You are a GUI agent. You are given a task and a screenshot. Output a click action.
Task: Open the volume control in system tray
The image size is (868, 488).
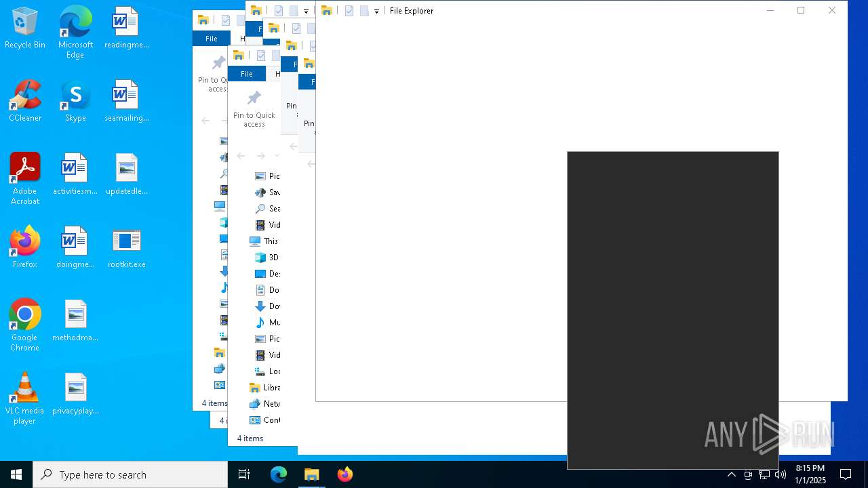point(781,474)
